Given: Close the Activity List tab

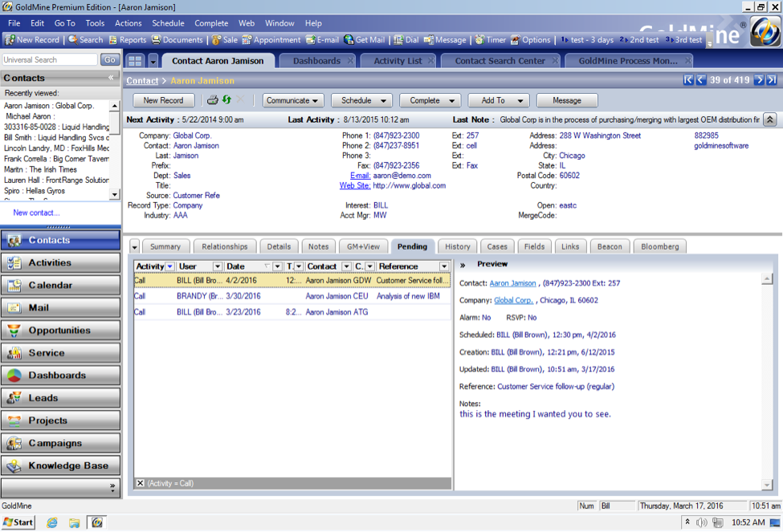Looking at the screenshot, I should [x=430, y=61].
